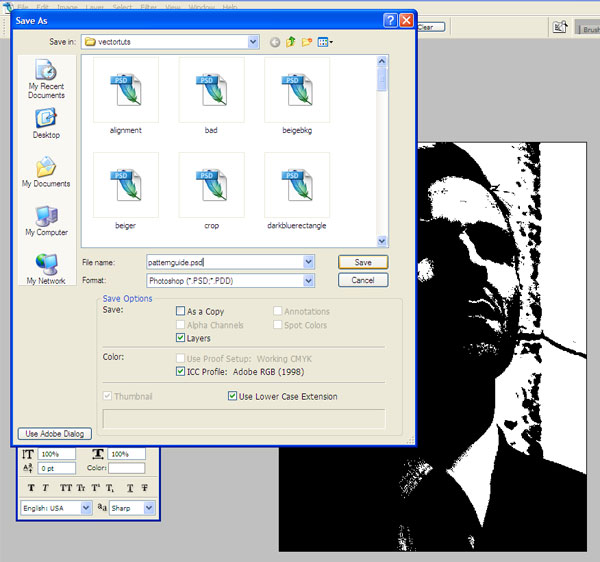Open the Format dropdown list
The image size is (600, 562).
[308, 281]
